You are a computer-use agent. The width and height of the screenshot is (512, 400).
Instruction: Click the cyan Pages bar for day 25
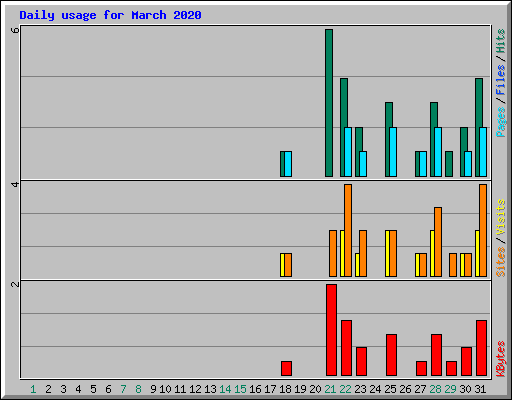pos(393,152)
